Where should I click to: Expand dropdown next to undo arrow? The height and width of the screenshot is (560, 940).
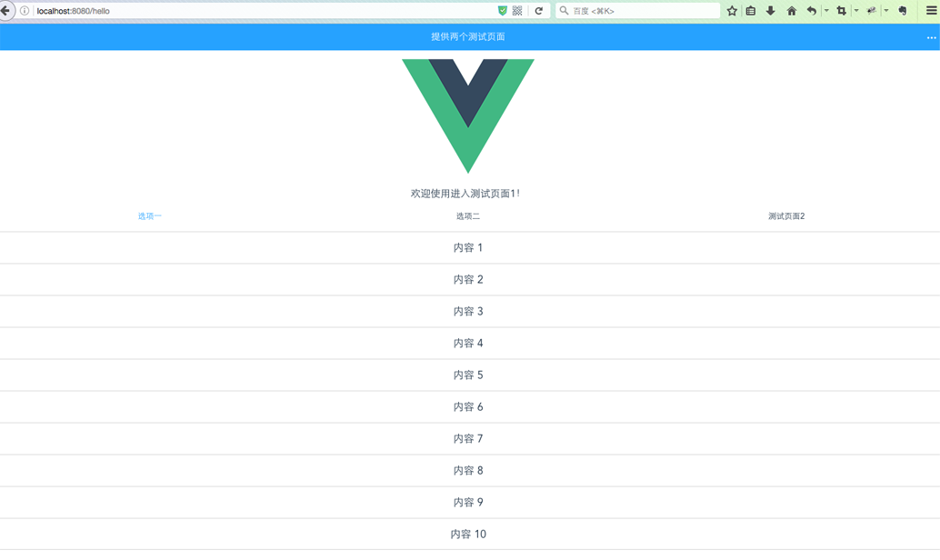pos(826,11)
